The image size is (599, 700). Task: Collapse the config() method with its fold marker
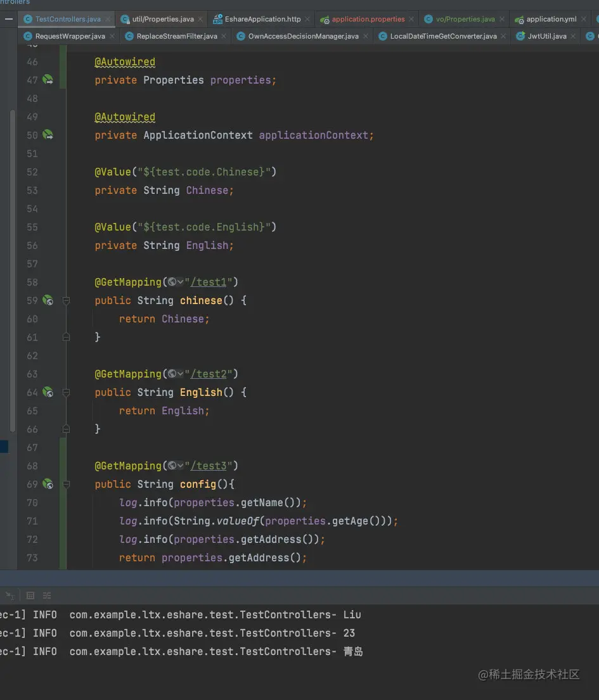click(66, 485)
